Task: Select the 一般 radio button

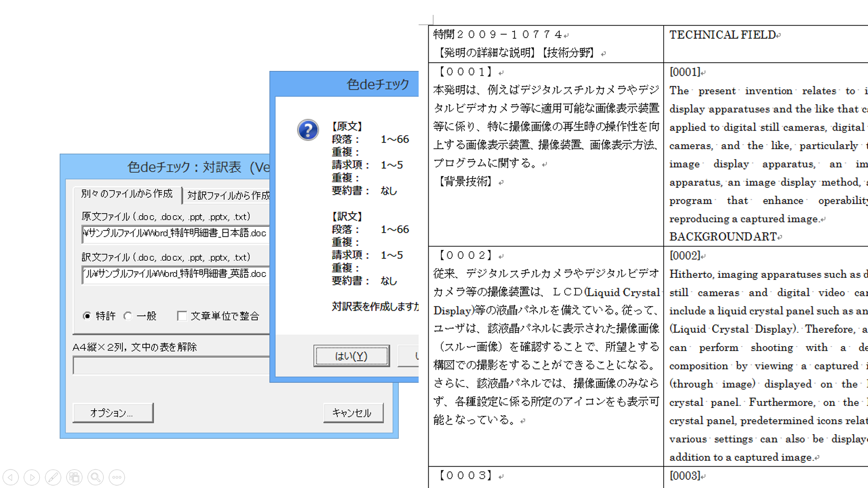Action: (x=128, y=316)
